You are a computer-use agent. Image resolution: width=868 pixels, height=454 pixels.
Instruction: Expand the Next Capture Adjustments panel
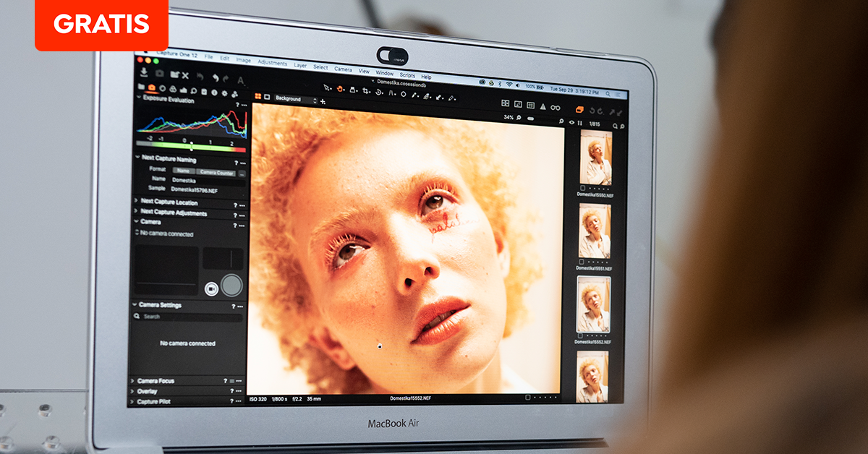[136, 211]
